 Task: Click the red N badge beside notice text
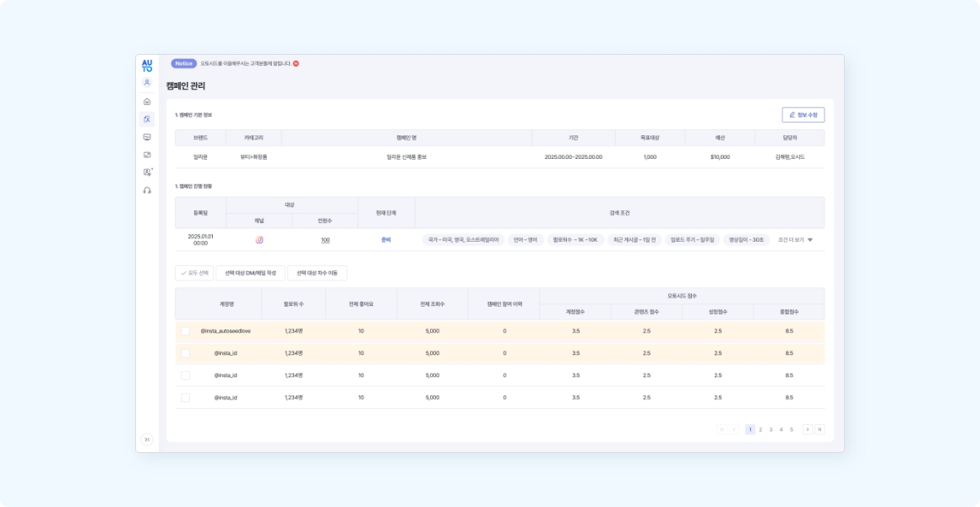coord(296,63)
